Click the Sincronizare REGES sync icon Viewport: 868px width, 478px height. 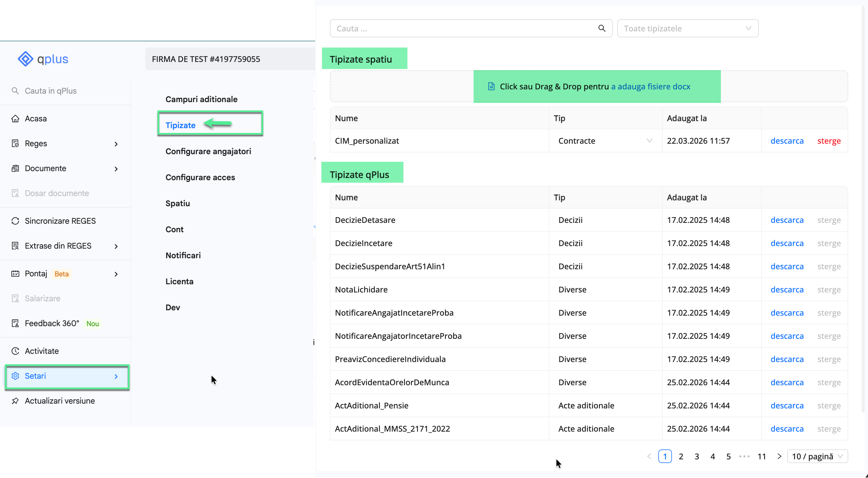tap(15, 221)
